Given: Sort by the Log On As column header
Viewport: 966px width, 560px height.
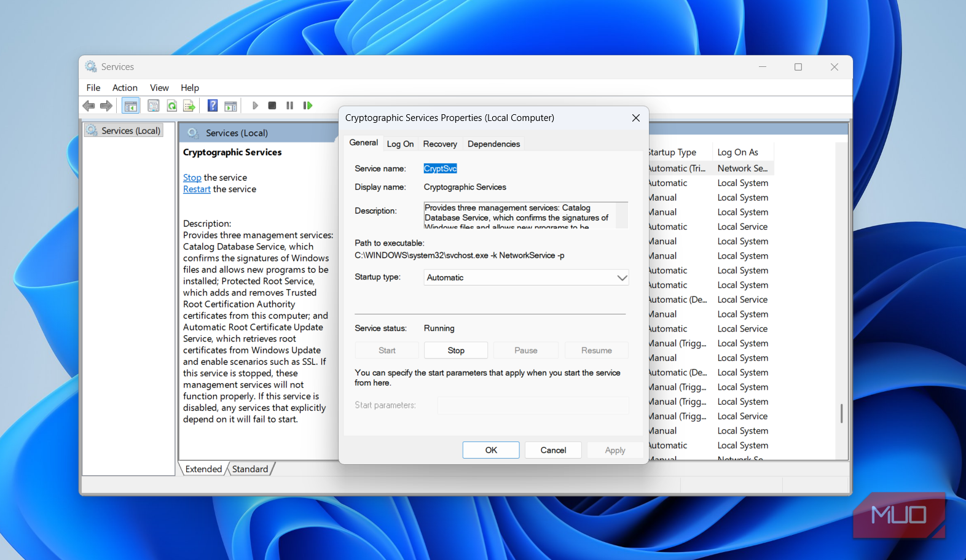Looking at the screenshot, I should click(742, 152).
